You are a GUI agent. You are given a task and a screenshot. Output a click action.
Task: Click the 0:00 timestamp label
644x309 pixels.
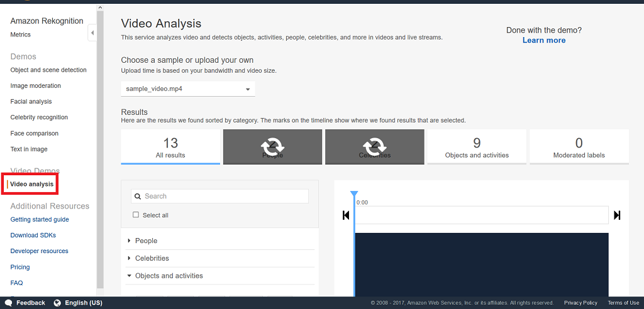pyautogui.click(x=362, y=203)
